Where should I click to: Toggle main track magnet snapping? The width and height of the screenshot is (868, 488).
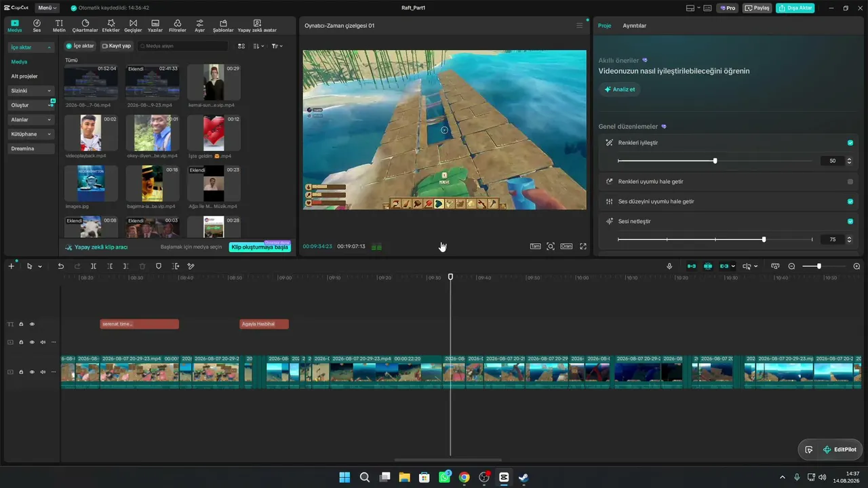[692, 266]
